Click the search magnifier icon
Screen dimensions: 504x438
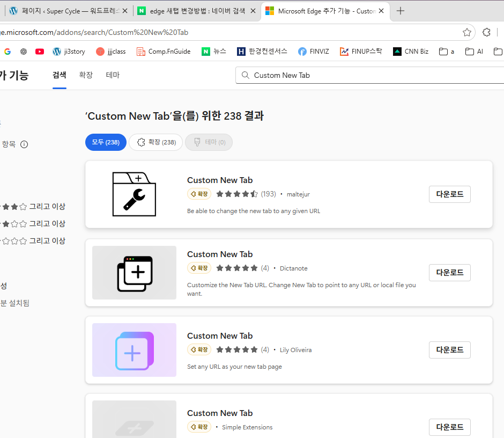coord(245,75)
